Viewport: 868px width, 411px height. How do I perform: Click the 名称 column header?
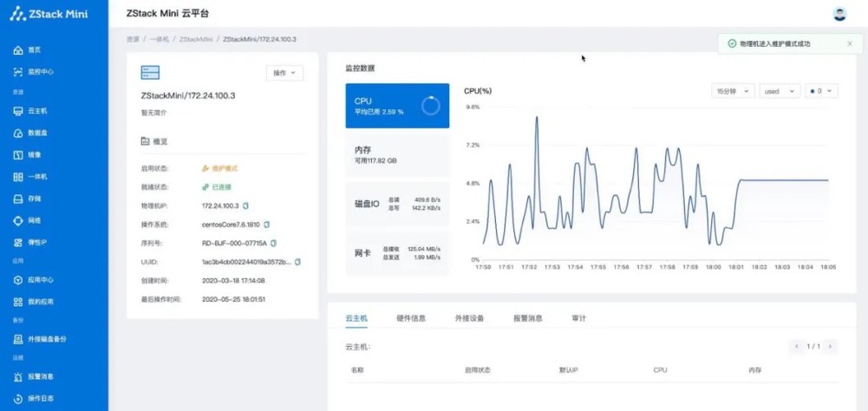[x=356, y=370]
